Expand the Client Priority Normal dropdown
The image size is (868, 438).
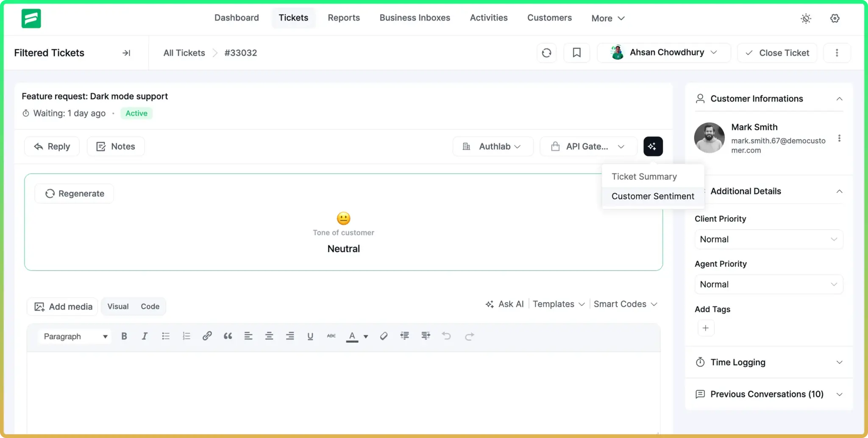tap(768, 239)
